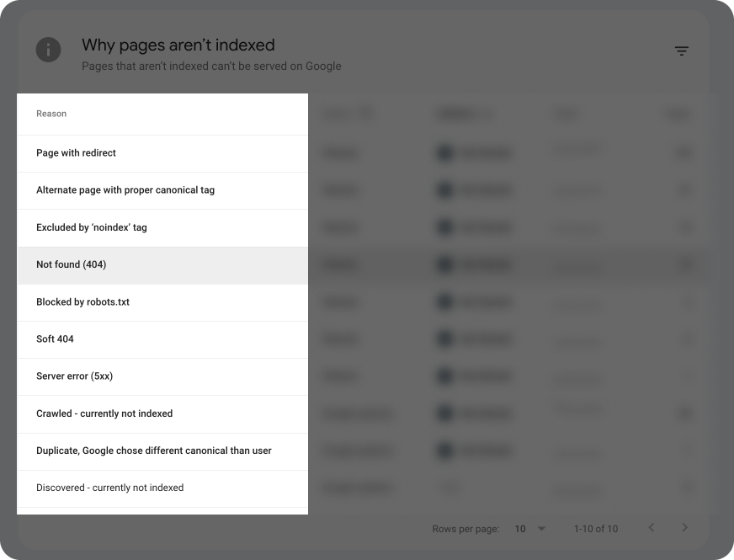
Task: Open 'Discovered - currently not indexed' row
Action: [162, 488]
